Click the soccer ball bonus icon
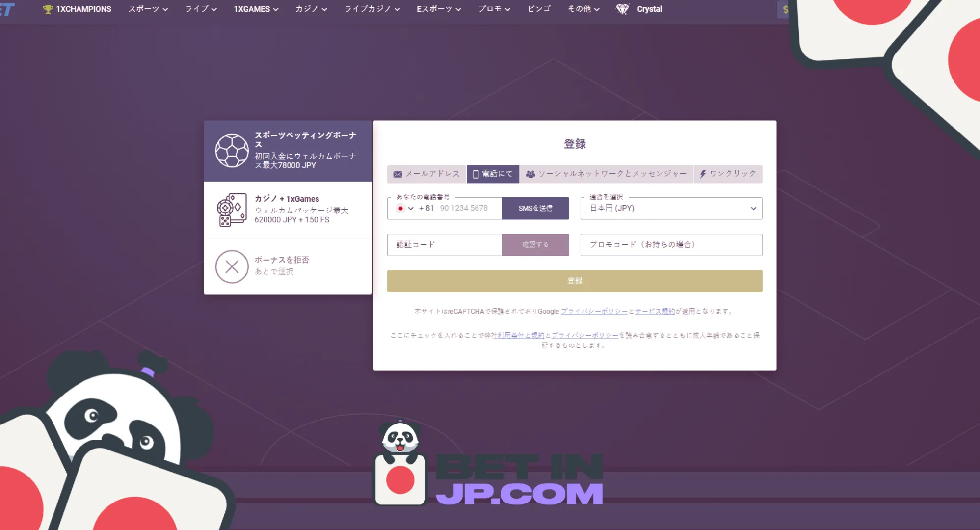Image resolution: width=980 pixels, height=530 pixels. tap(232, 151)
